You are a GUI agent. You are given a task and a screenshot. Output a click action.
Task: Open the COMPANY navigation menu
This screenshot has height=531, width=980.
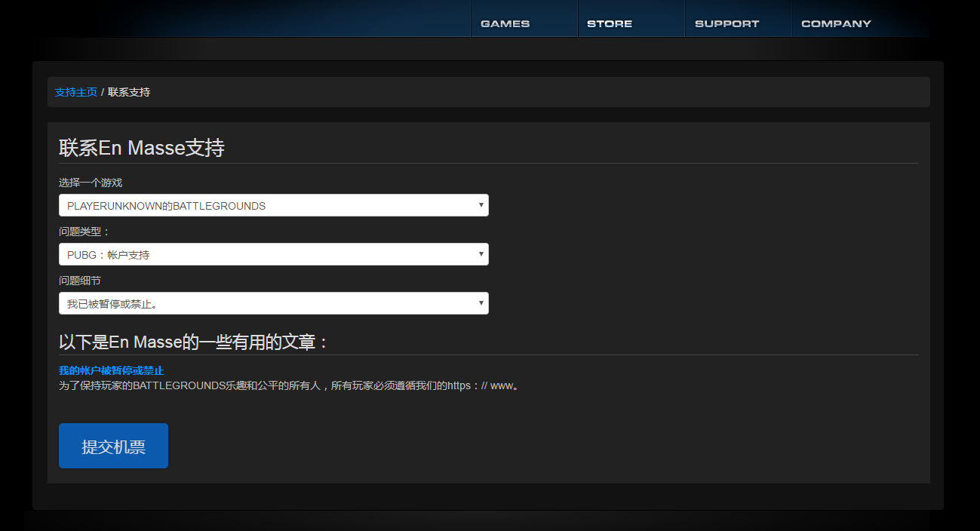[836, 23]
